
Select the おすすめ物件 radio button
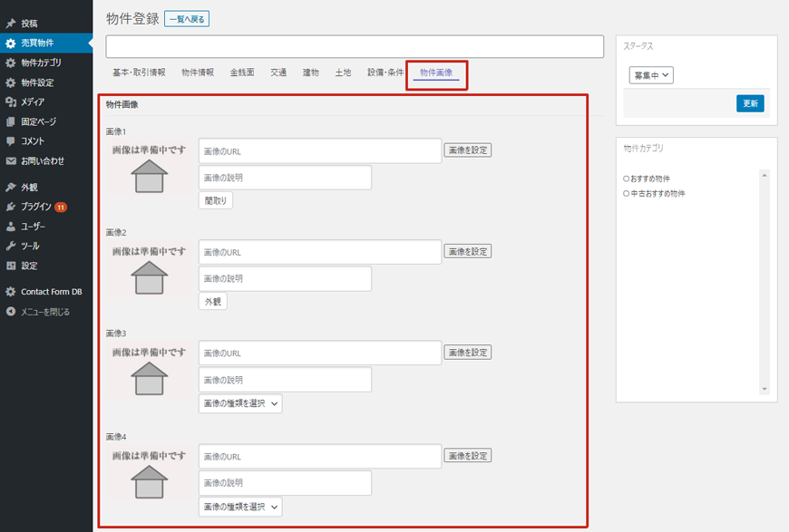627,179
